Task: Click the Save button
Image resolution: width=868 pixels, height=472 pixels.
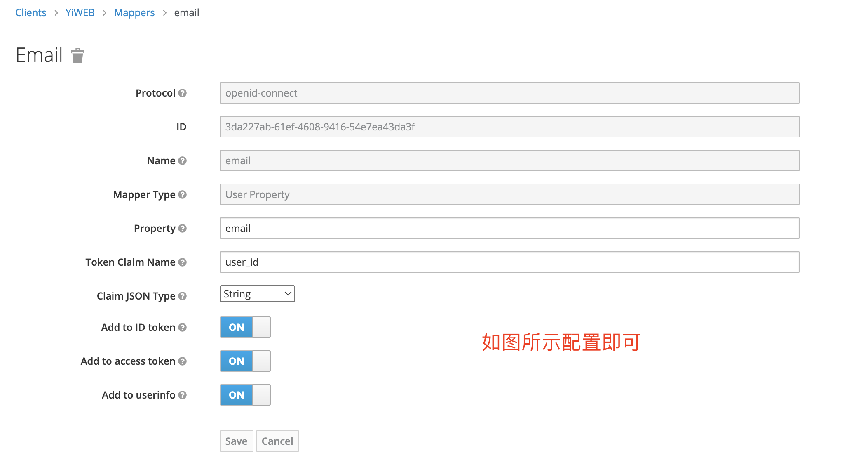Action: coord(236,441)
